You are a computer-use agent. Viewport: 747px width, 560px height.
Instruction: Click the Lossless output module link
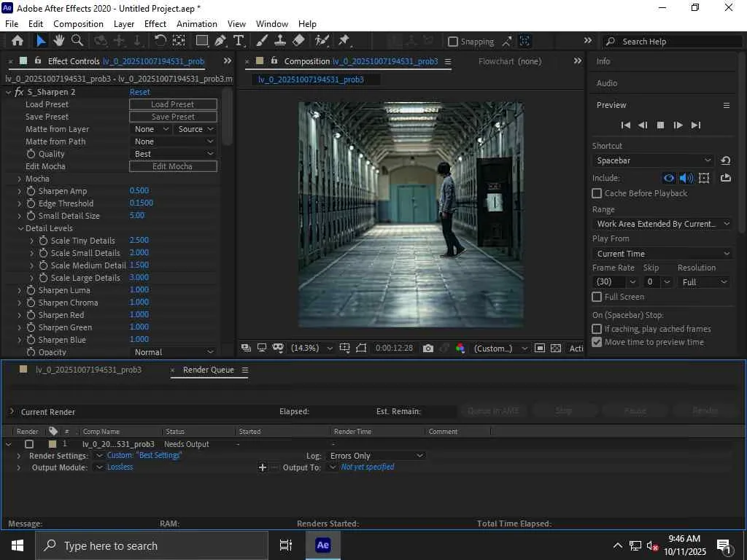[120, 467]
